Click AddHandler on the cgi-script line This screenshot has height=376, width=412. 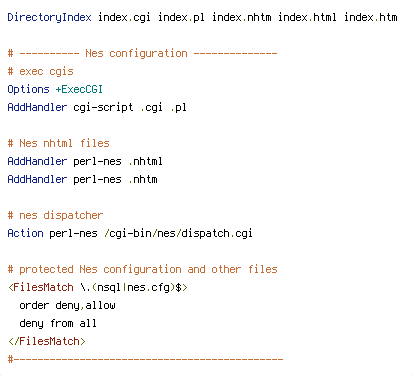37,107
